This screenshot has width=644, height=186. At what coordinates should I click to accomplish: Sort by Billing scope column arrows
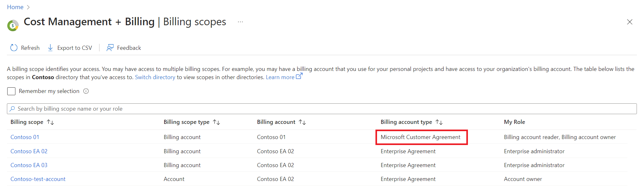(x=50, y=122)
